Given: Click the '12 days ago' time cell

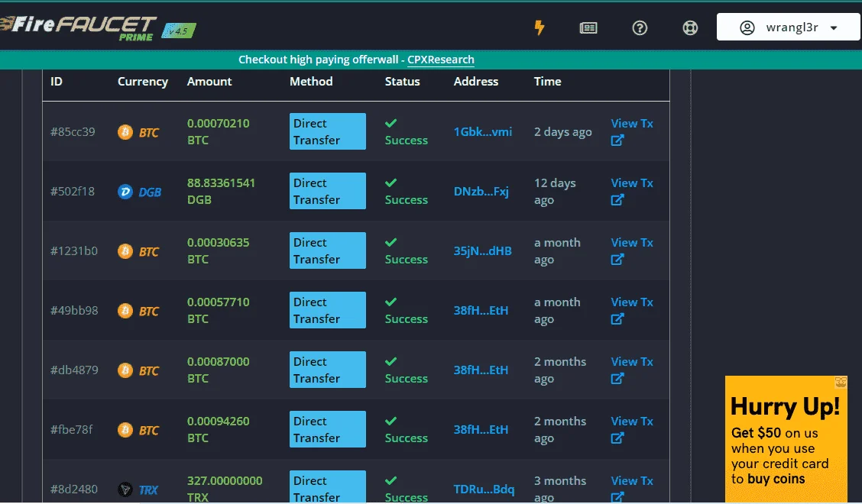Looking at the screenshot, I should click(x=556, y=191).
